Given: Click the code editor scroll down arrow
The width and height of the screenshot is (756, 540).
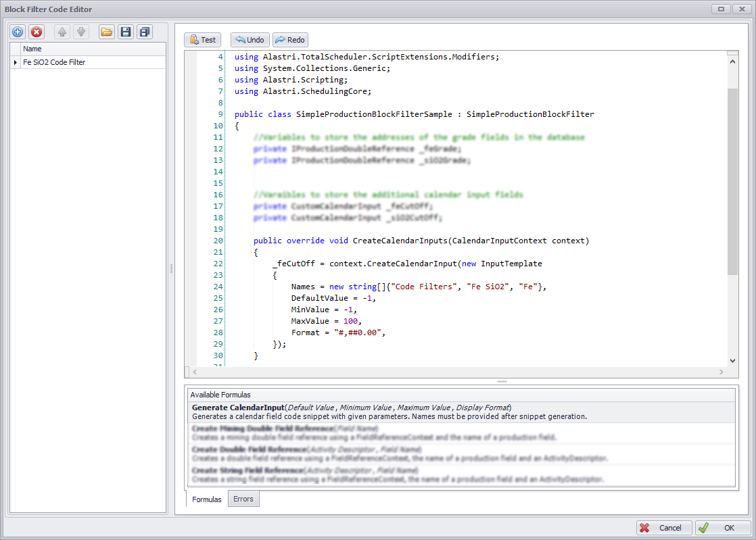Looking at the screenshot, I should pos(733,361).
